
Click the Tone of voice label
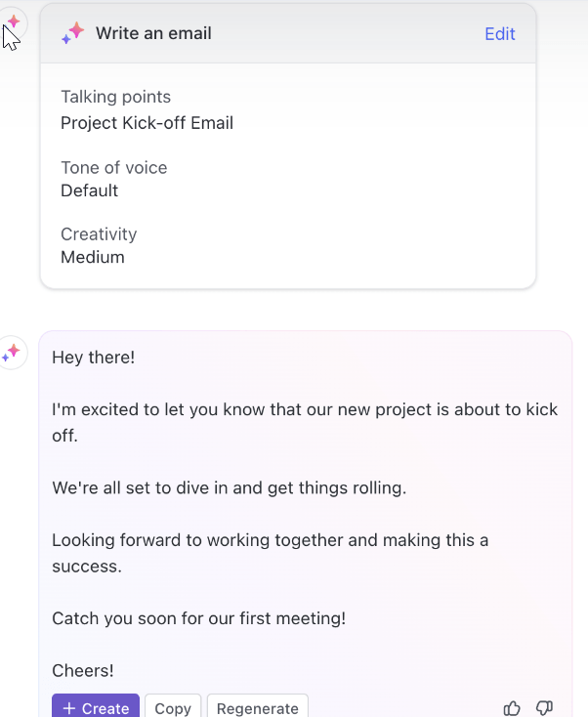tap(114, 168)
